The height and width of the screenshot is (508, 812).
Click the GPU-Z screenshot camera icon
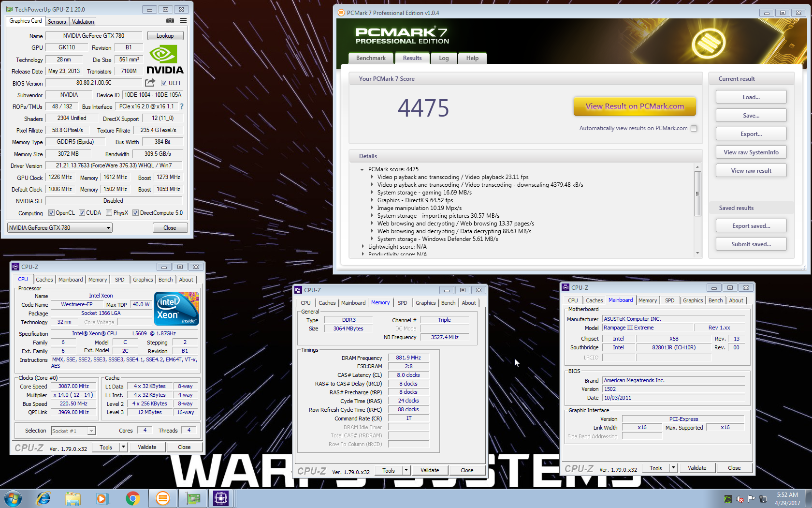click(170, 20)
